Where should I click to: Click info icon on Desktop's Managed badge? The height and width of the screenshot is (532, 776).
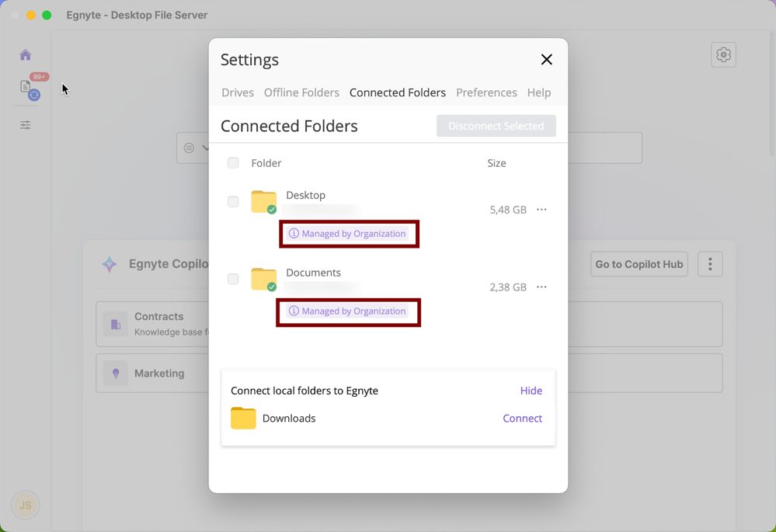click(x=294, y=234)
